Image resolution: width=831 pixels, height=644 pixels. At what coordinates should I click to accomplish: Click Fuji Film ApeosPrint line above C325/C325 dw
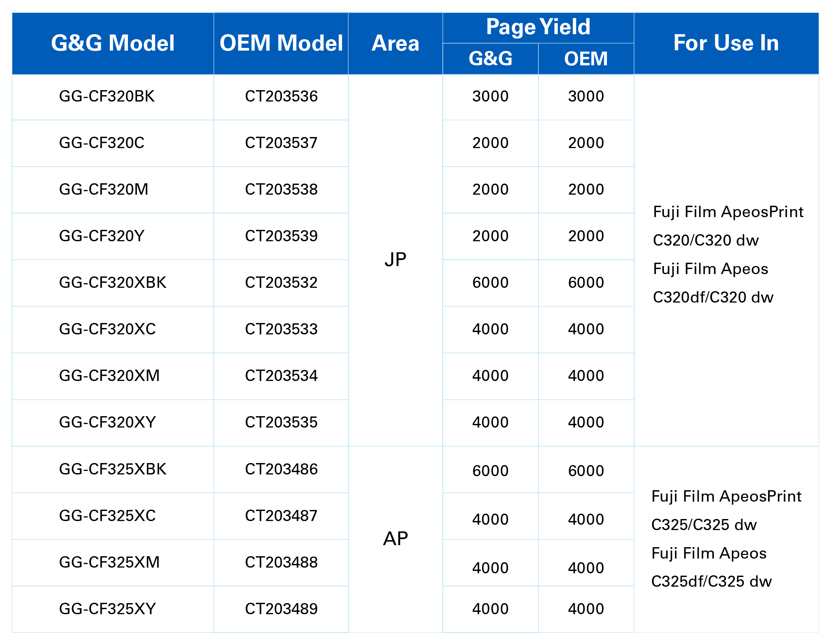726,496
